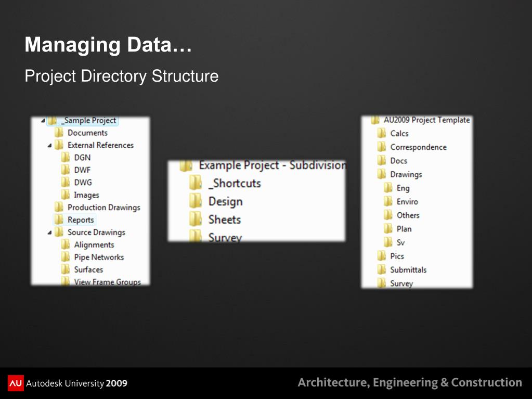Screen dimensions: 532x399
Task: Click the Eng folder icon
Action: 388,188
